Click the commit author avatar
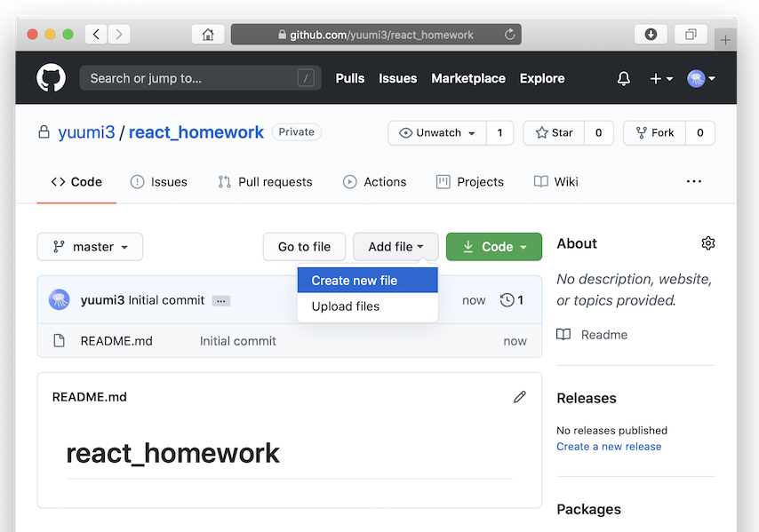This screenshot has height=532, width=759. [59, 300]
